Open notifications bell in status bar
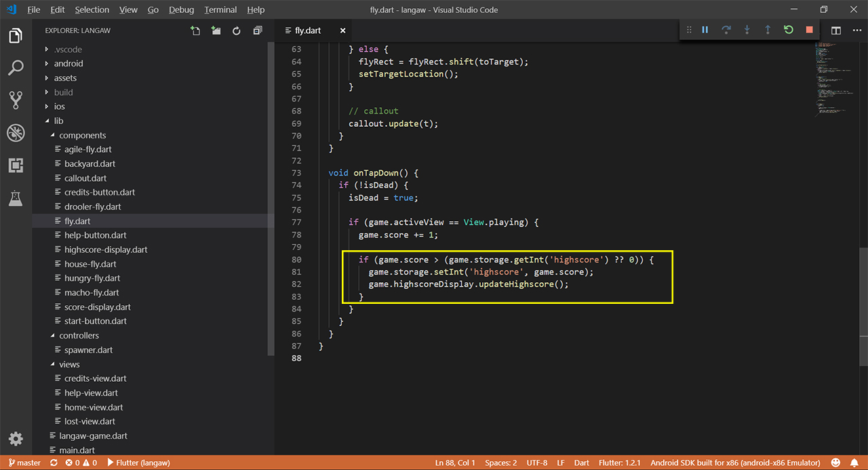This screenshot has height=470, width=868. click(854, 463)
